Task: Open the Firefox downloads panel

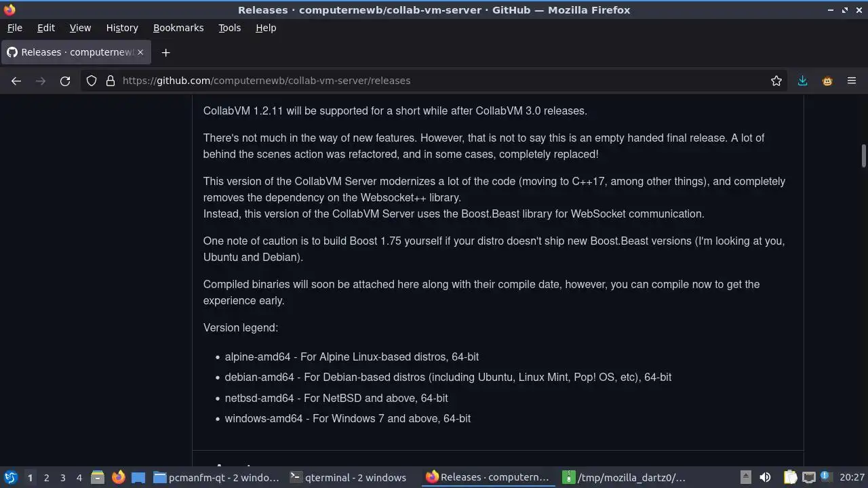Action: coord(802,81)
